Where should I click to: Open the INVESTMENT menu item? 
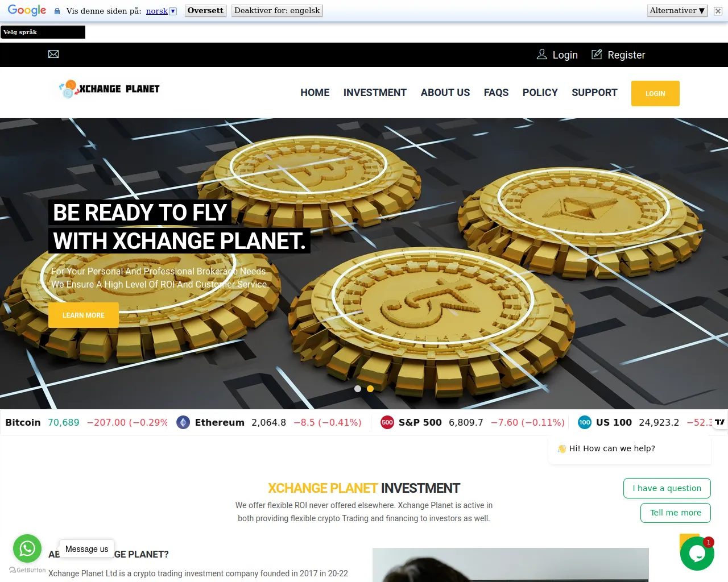pos(375,93)
